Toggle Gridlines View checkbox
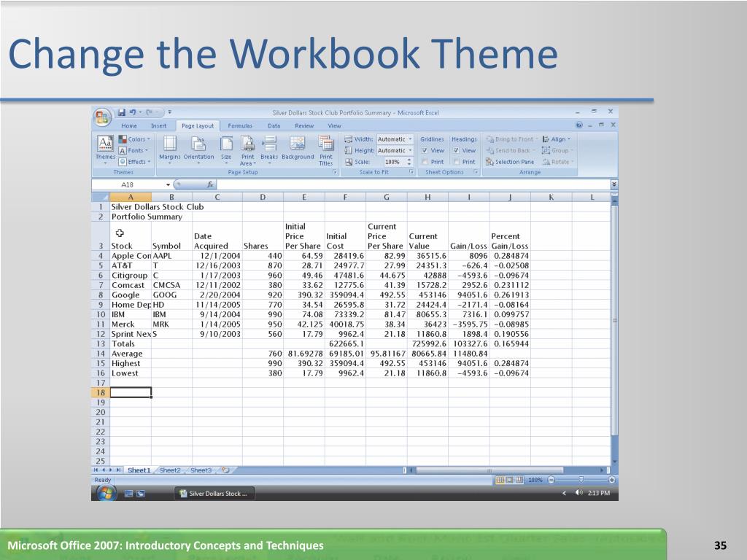This screenshot has width=747, height=560. pos(425,150)
